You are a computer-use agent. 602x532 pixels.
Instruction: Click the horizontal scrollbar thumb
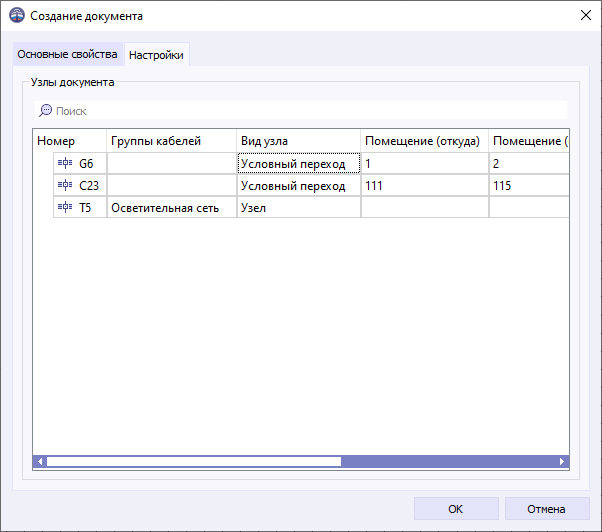(x=194, y=461)
